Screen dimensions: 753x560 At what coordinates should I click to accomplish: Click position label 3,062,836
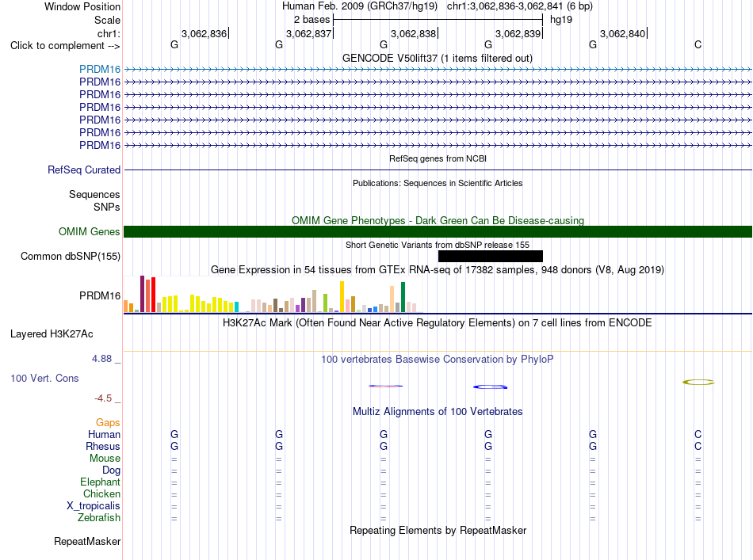click(x=204, y=33)
